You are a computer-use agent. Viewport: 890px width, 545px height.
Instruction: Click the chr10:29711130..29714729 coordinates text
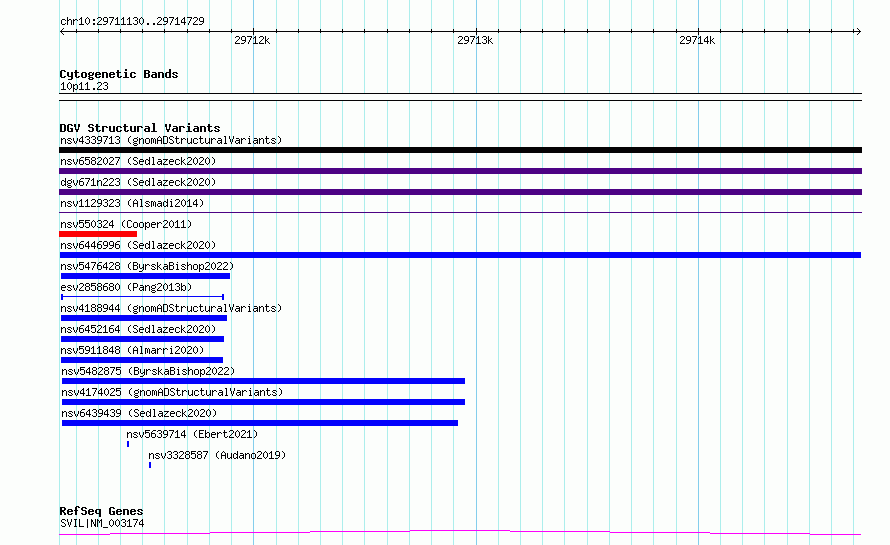pyautogui.click(x=132, y=22)
